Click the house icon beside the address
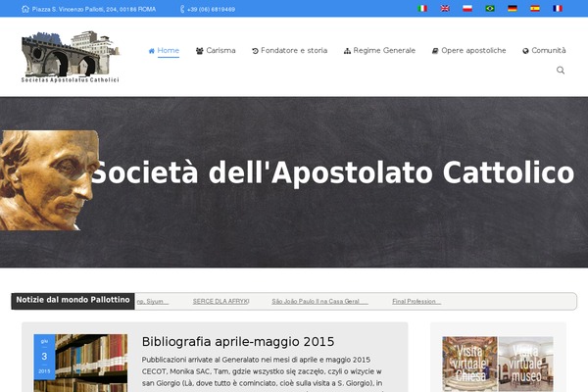Viewport: 588px width, 392px height. pos(25,9)
